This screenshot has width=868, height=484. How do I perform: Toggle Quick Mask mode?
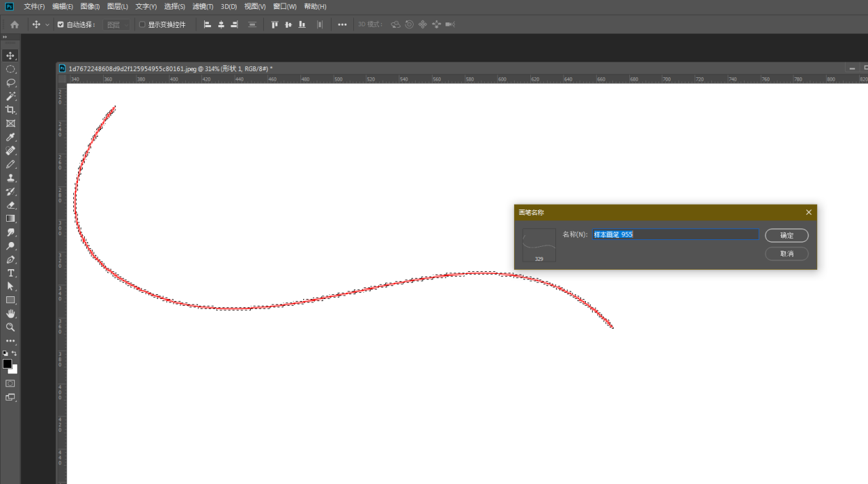(x=10, y=383)
